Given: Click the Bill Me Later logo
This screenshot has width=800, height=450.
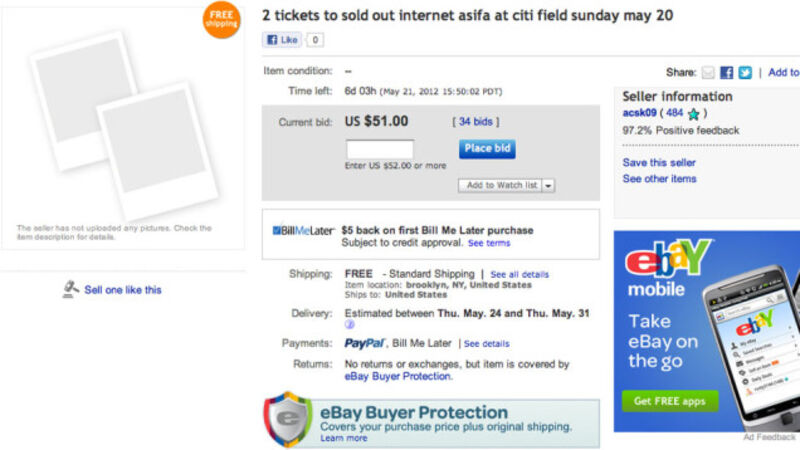Looking at the screenshot, I should pos(303,230).
